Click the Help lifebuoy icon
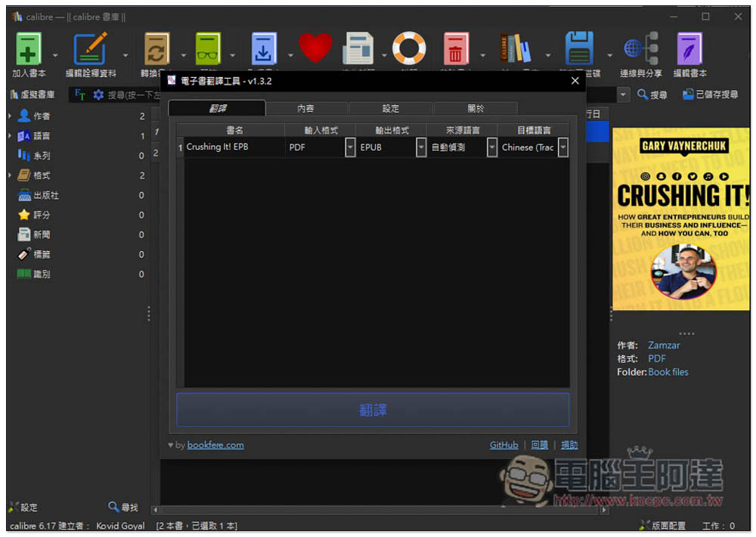756x537 pixels. [x=409, y=48]
